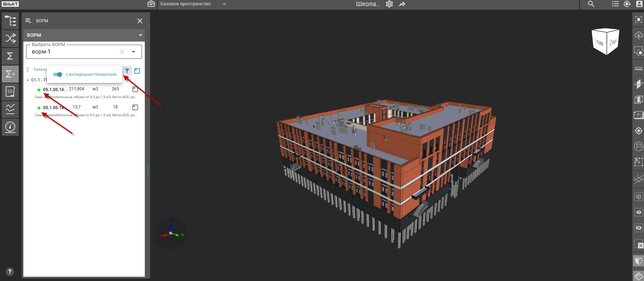The width and height of the screenshot is (644, 281).
Task: Click the BIMIT logo
Action: click(10, 4)
